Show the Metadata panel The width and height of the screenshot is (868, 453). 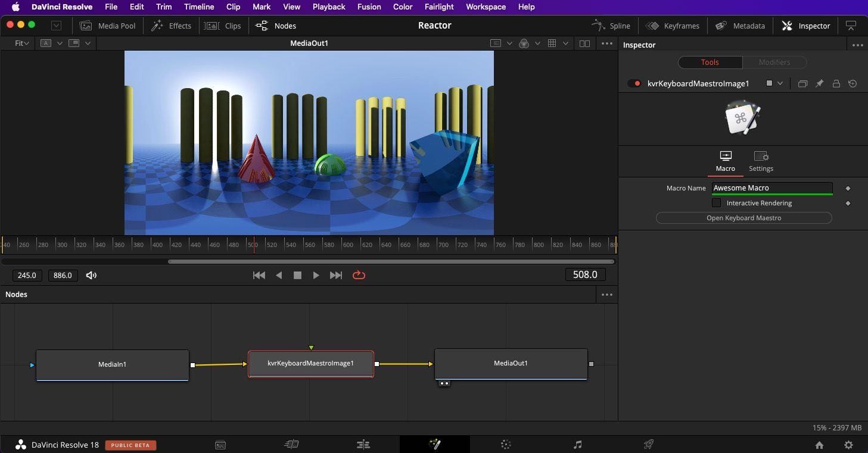740,26
